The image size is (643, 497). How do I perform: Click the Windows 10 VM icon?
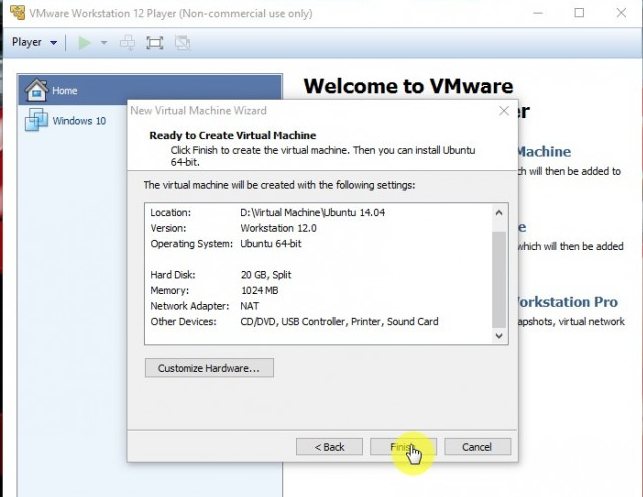[36, 120]
